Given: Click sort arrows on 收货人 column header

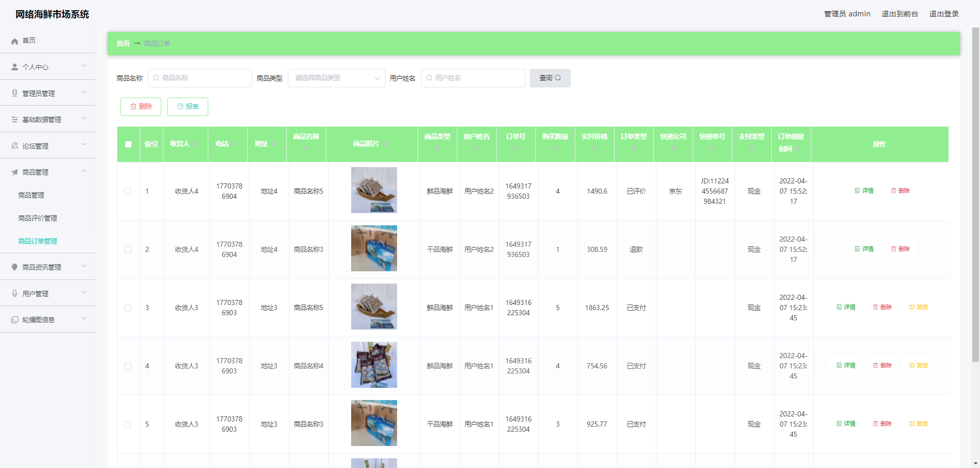Looking at the screenshot, I should click(x=195, y=144).
